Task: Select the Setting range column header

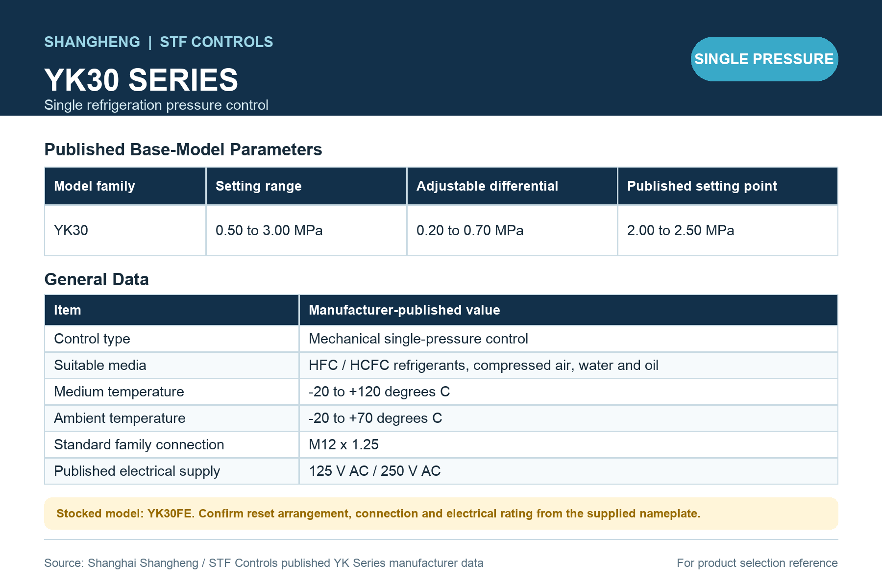Action: [307, 186]
